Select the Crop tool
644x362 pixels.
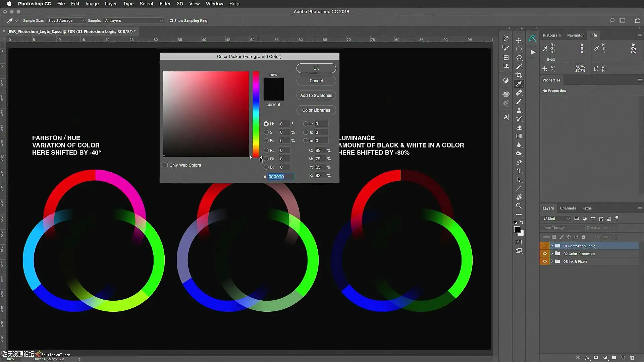tap(519, 75)
